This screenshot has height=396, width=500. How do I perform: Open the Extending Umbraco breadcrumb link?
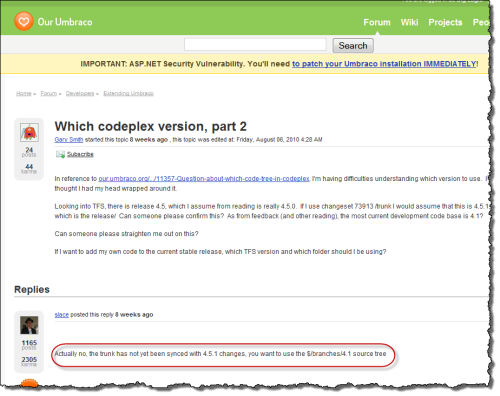click(x=129, y=93)
